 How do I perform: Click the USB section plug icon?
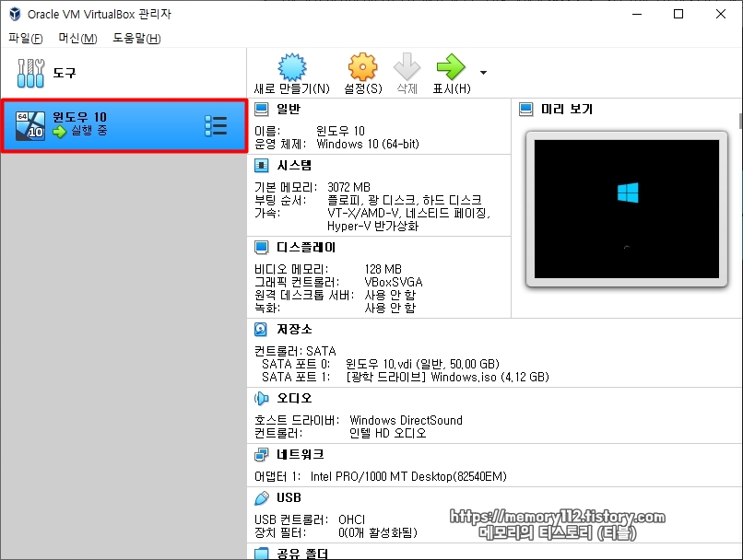(261, 498)
